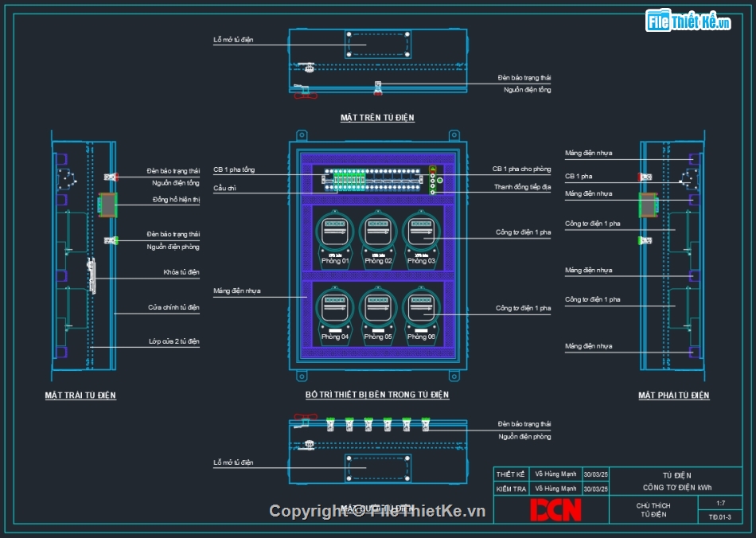
Task: Select the "MẶT TRÁI TỦ ĐIỆN" view title
Action: [80, 396]
